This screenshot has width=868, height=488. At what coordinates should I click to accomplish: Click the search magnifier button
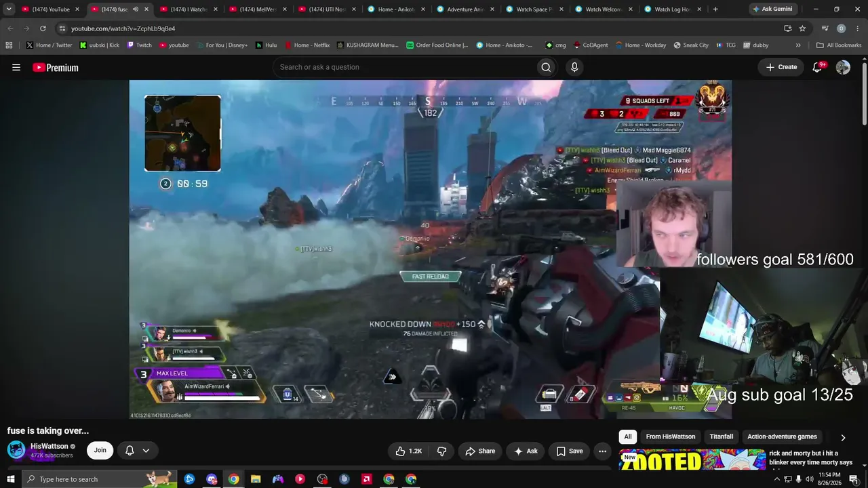coord(546,67)
